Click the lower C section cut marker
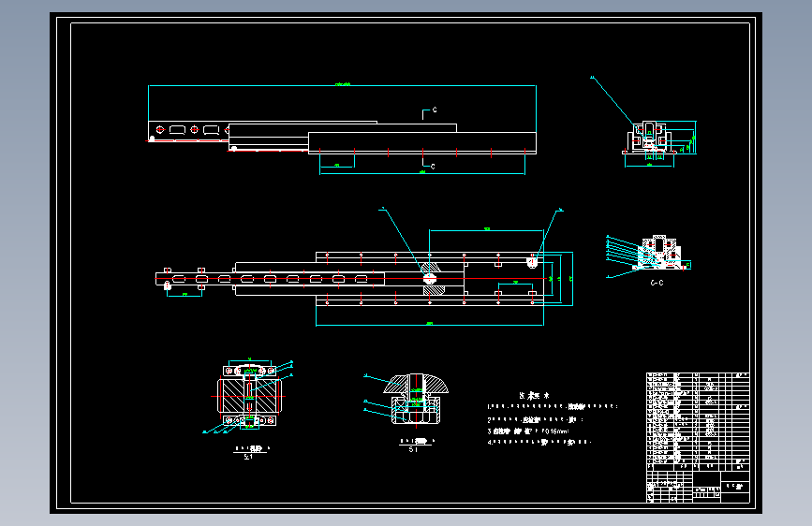This screenshot has width=812, height=526. click(x=429, y=165)
